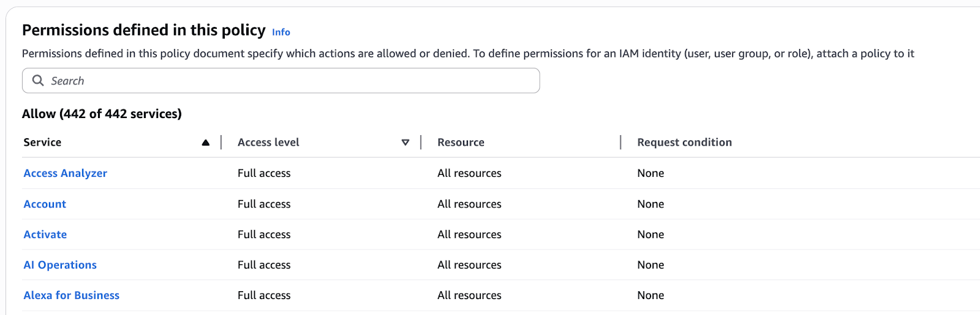
Task: Open the Account service link
Action: [45, 204]
